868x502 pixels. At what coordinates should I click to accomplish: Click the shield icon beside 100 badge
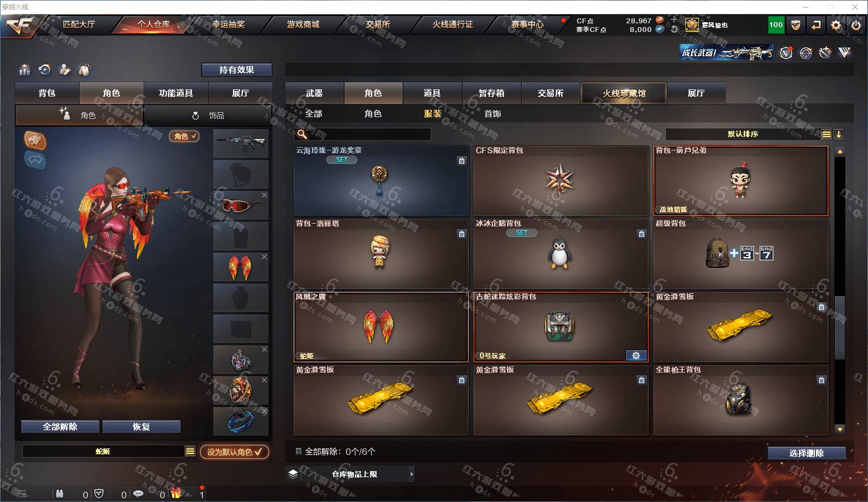tap(795, 25)
